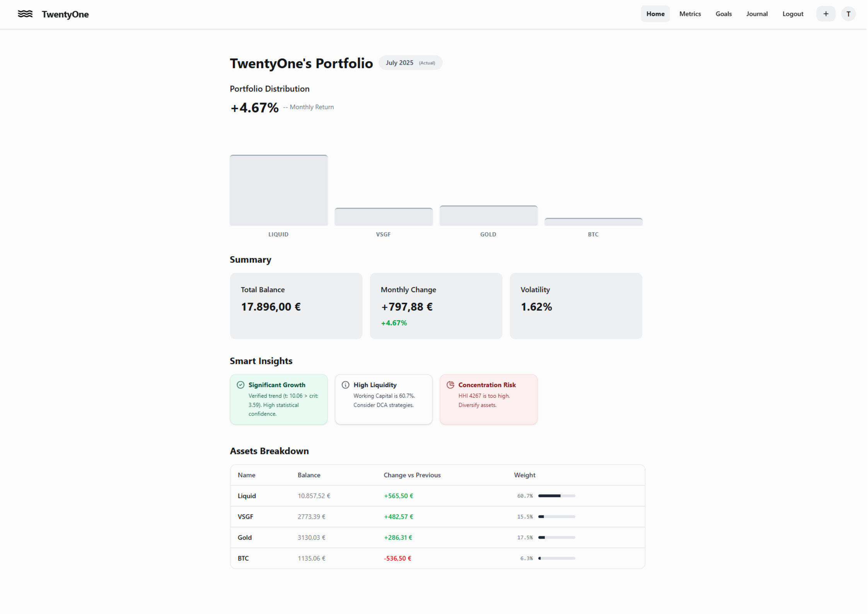Switch to the Metrics tab
The image size is (868, 614).
(x=690, y=14)
